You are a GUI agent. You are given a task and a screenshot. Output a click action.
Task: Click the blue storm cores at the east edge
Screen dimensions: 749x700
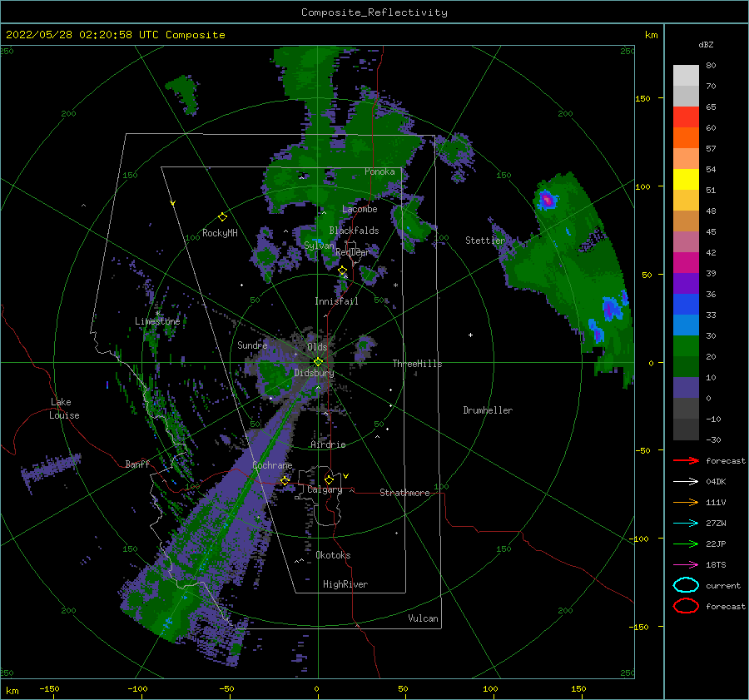point(611,308)
